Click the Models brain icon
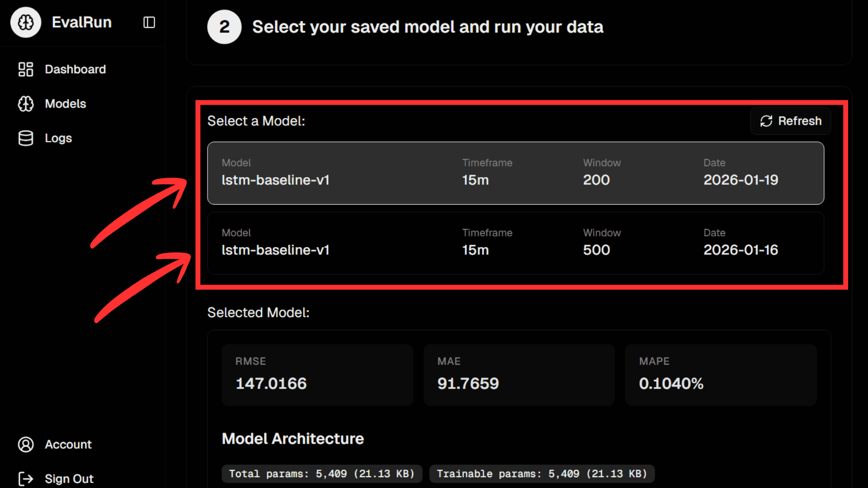Screen dimensions: 868x488 click(26, 103)
